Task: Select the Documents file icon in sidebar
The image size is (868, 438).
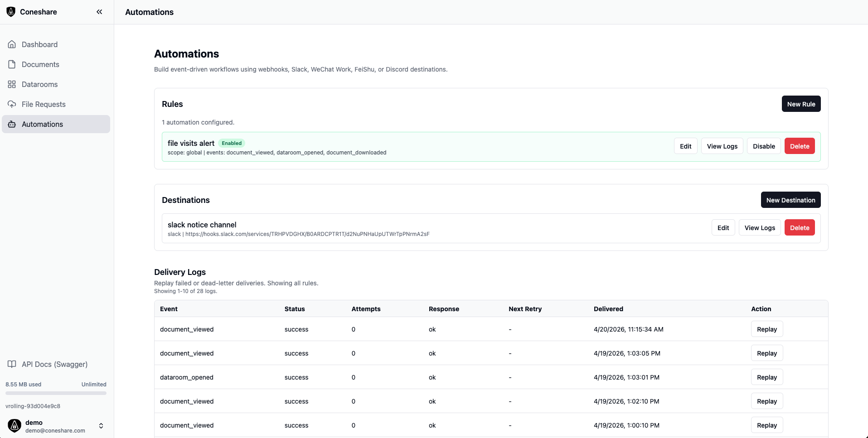Action: pos(12,64)
